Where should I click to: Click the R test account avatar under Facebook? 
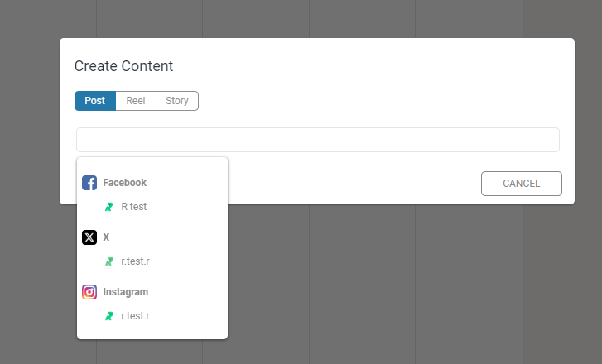coord(109,207)
